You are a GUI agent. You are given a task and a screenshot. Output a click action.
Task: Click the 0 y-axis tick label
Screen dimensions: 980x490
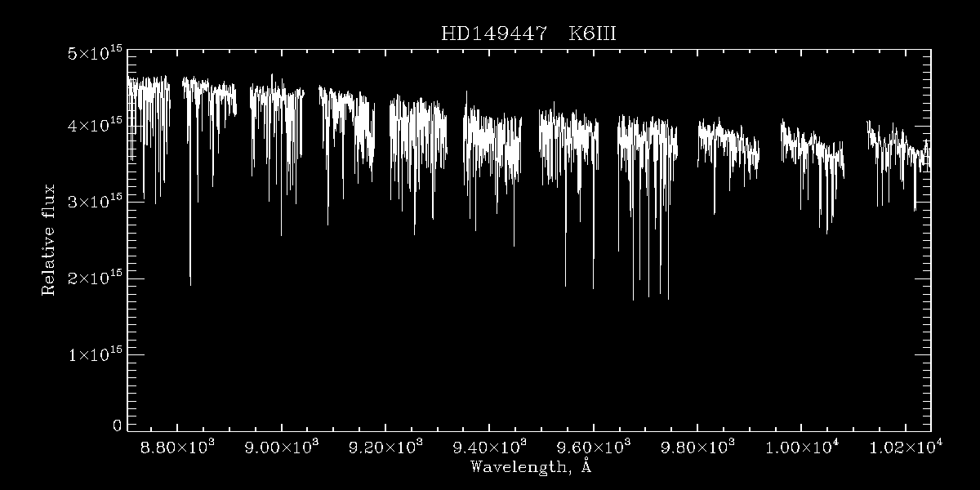tap(117, 425)
